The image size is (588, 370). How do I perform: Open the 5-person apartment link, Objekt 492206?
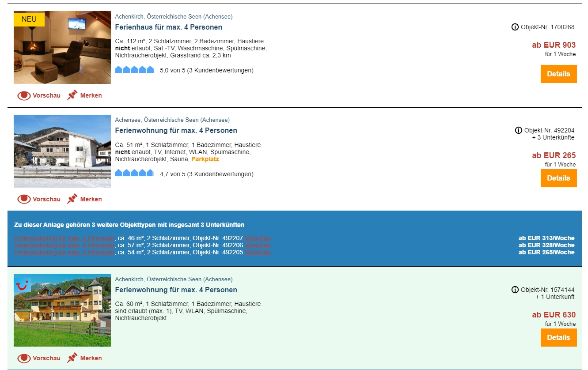click(64, 245)
